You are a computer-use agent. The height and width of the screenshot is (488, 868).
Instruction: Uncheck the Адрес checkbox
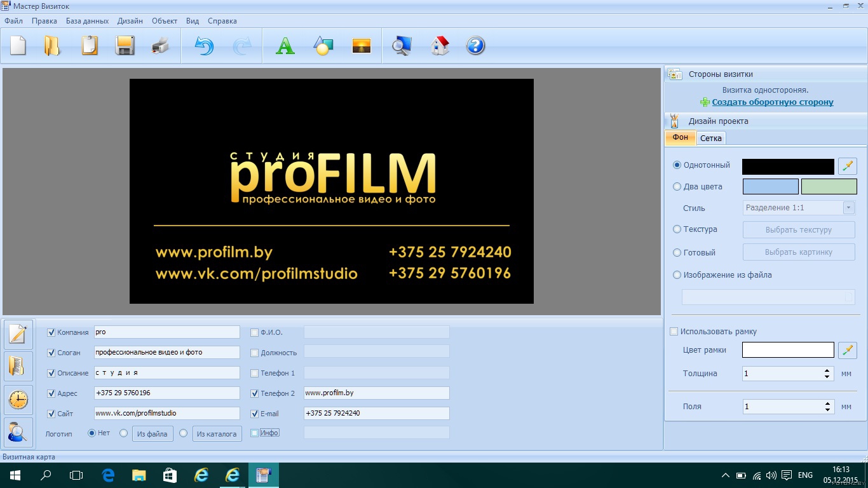pos(51,393)
